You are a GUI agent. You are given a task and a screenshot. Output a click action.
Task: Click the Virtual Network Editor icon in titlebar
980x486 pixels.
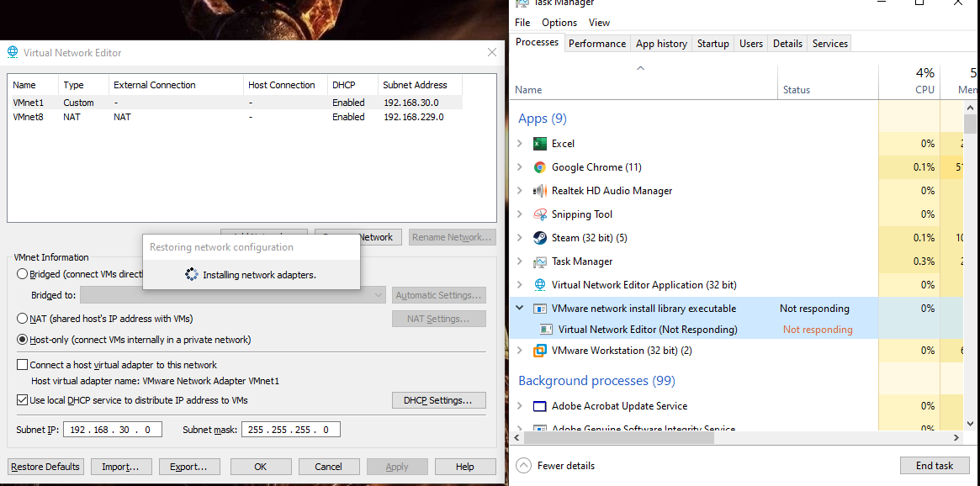point(12,51)
